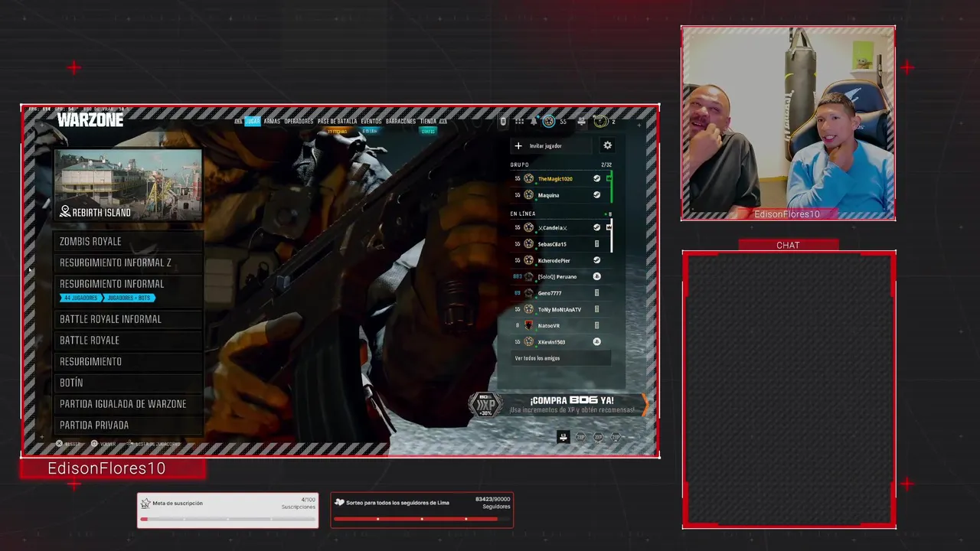Click the highlighted token icon below banner

[563, 437]
